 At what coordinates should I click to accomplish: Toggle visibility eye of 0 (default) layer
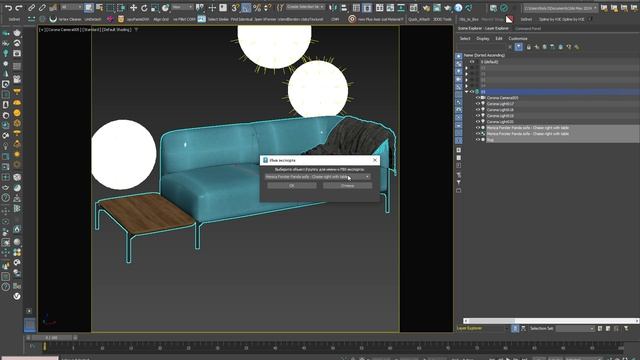click(x=472, y=62)
